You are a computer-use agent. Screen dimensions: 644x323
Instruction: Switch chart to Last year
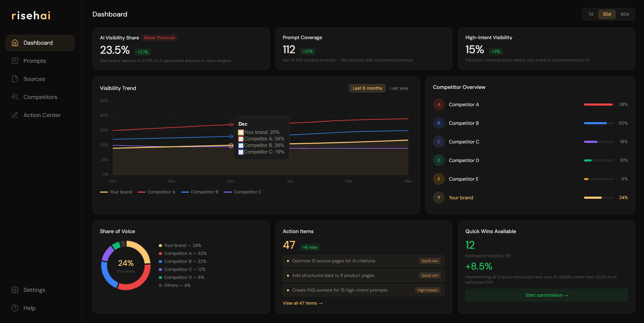pos(399,88)
